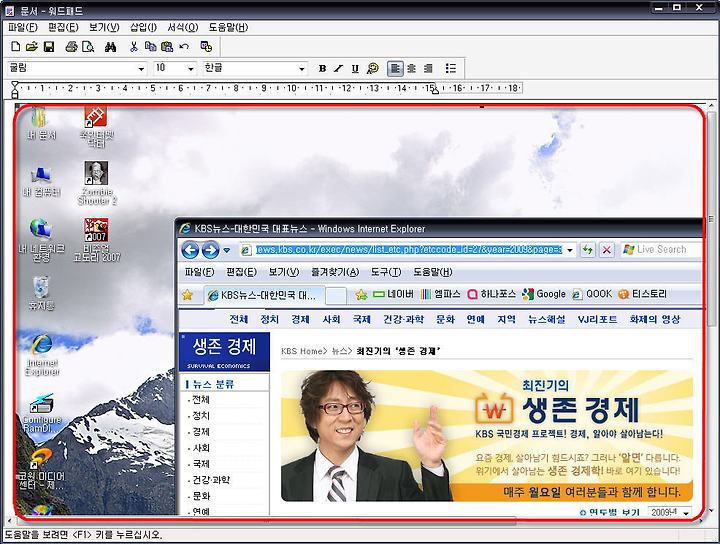Click the IE forward arrow button
The width and height of the screenshot is (720, 544).
(x=210, y=250)
